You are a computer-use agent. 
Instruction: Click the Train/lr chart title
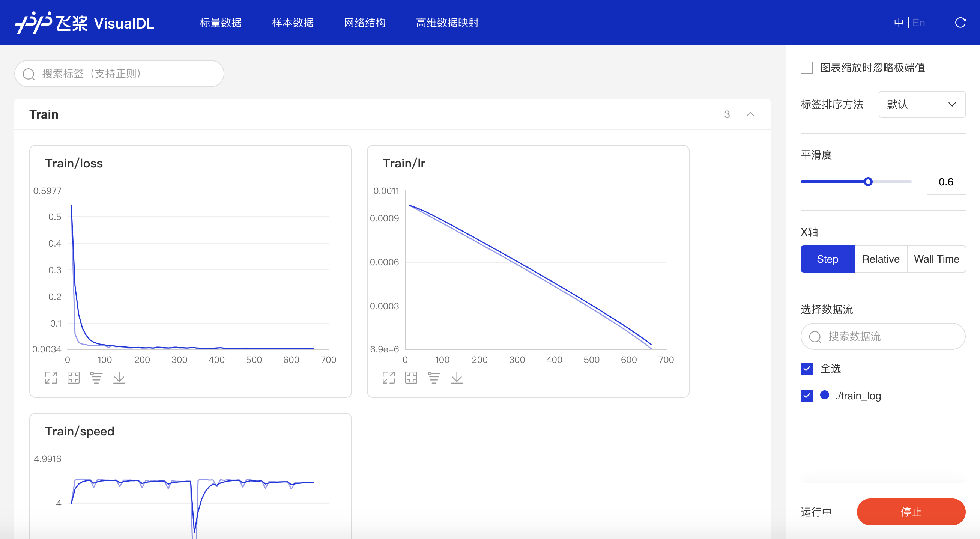point(404,163)
